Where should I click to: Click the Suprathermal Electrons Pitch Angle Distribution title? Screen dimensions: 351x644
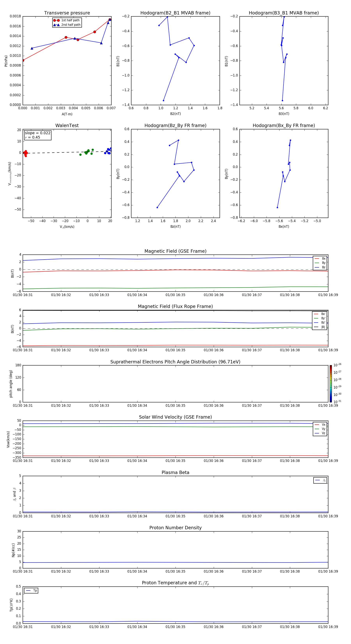(175, 362)
